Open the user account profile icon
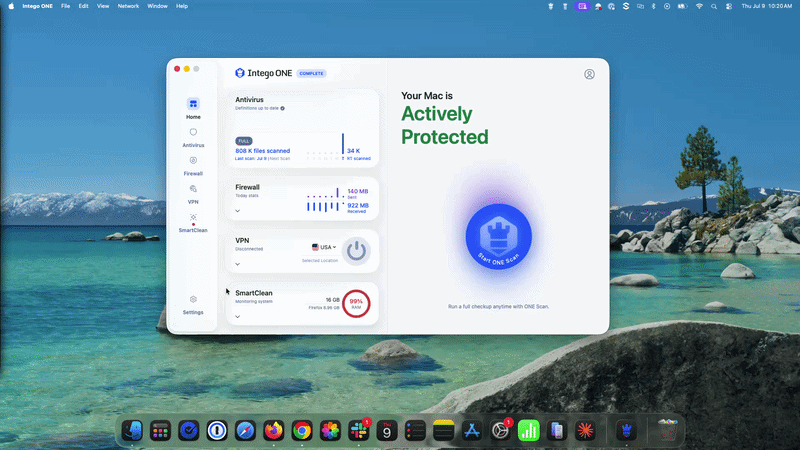 point(589,74)
